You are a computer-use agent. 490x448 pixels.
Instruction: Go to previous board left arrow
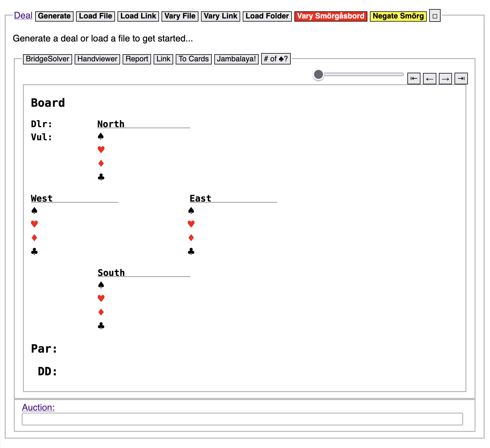click(430, 79)
